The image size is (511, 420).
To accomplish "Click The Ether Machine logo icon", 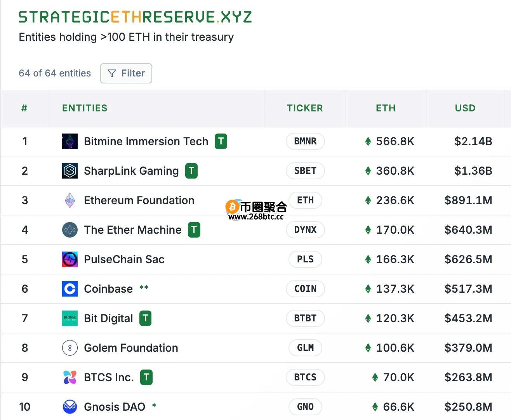I will [70, 230].
